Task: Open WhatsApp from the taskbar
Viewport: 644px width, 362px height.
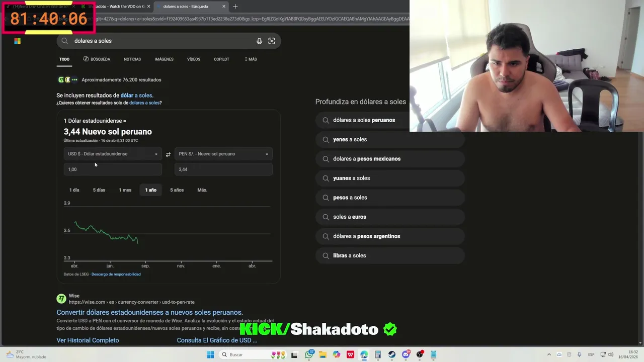Action: (309, 355)
